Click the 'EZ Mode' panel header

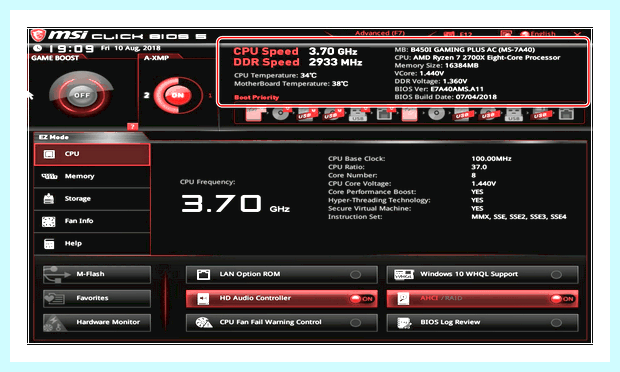(x=53, y=137)
